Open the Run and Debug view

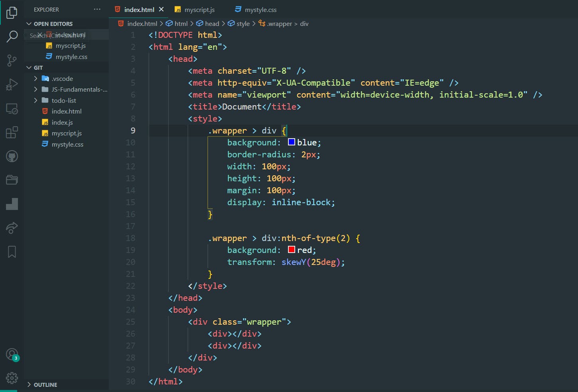[12, 84]
